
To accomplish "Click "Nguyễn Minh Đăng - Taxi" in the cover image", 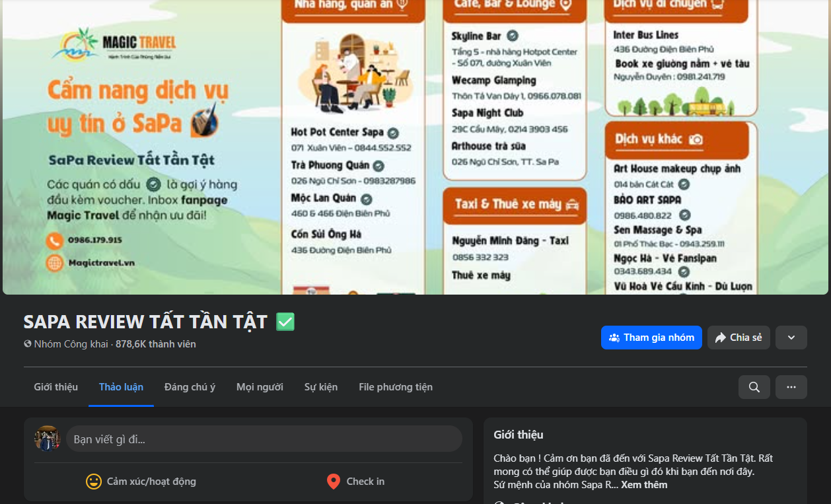I will (x=511, y=241).
